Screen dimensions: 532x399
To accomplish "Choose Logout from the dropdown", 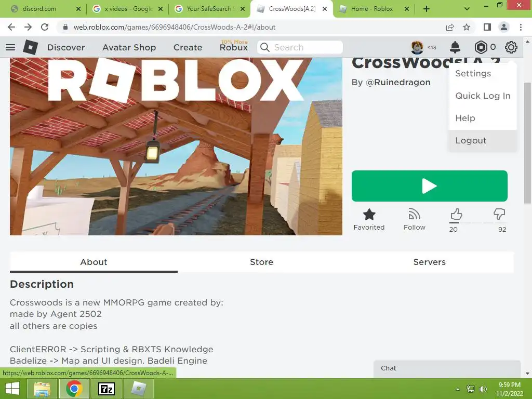I will point(483,140).
